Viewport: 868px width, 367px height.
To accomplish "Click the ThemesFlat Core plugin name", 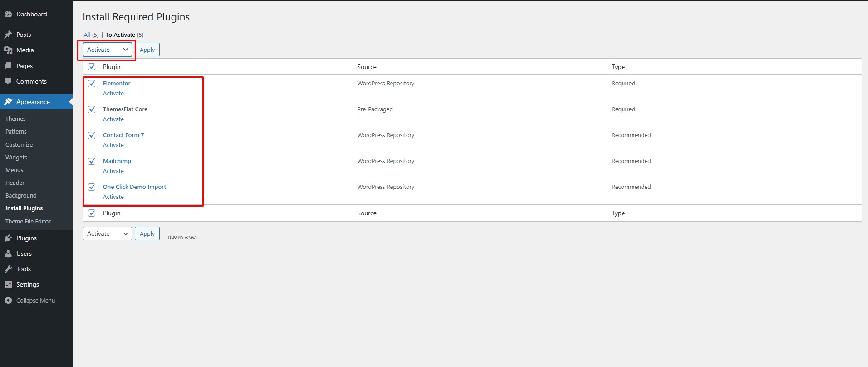I will (x=125, y=109).
